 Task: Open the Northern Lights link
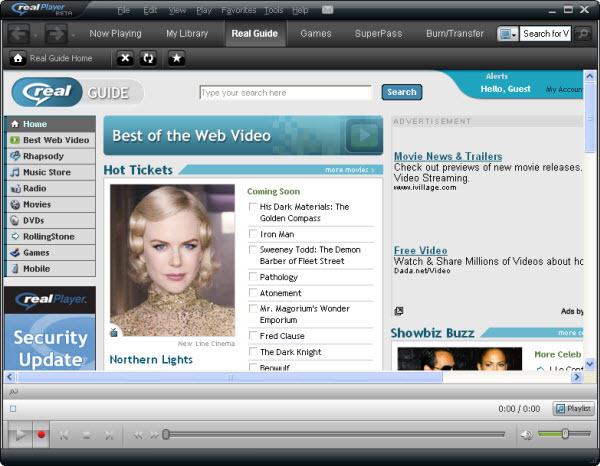click(151, 359)
